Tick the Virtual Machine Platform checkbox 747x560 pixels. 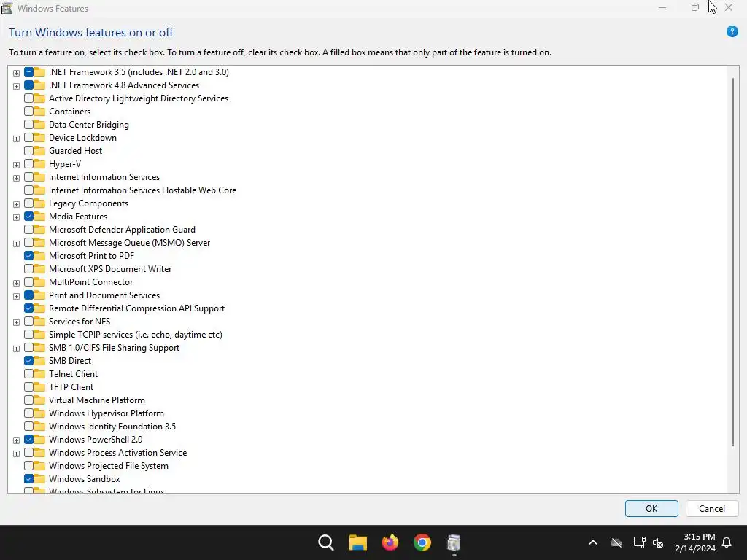pos(28,400)
